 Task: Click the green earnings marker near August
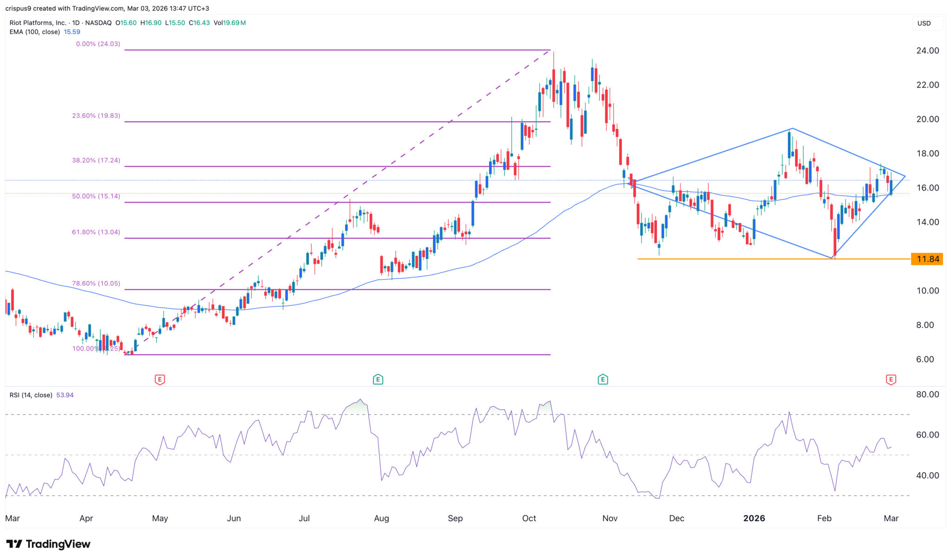click(378, 380)
